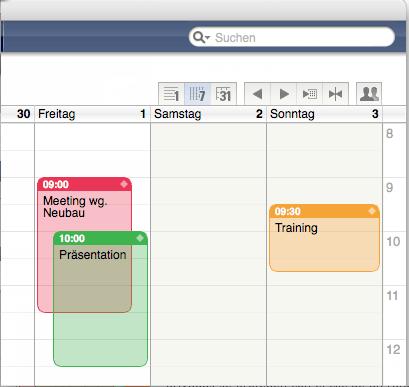Click diamond icon on 09:00 event

tap(124, 184)
